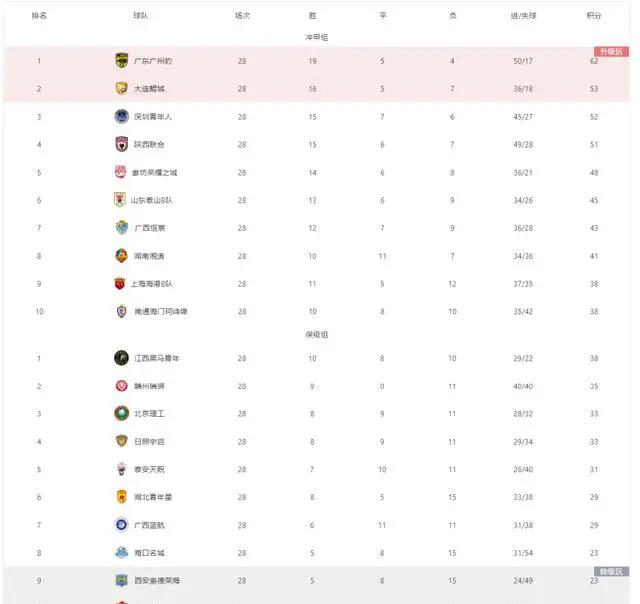The width and height of the screenshot is (640, 604).
Task: Select the 上海海港B队 red crest
Action: [120, 283]
